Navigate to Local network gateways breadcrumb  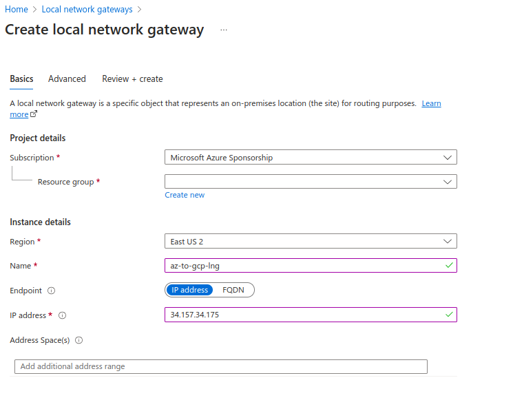click(x=87, y=10)
